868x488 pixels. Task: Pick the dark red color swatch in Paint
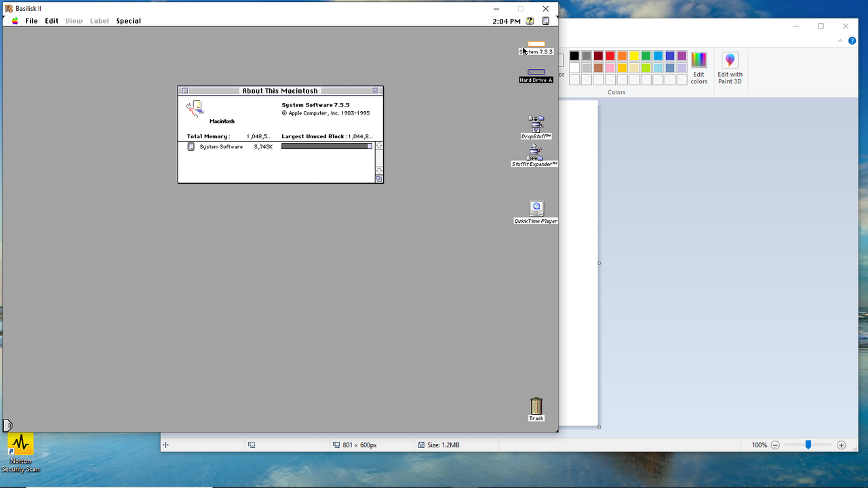pyautogui.click(x=598, y=56)
